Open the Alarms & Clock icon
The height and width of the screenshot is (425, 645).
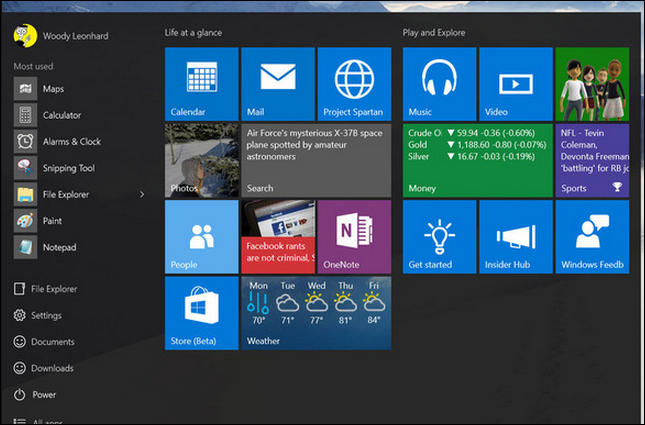click(x=25, y=141)
